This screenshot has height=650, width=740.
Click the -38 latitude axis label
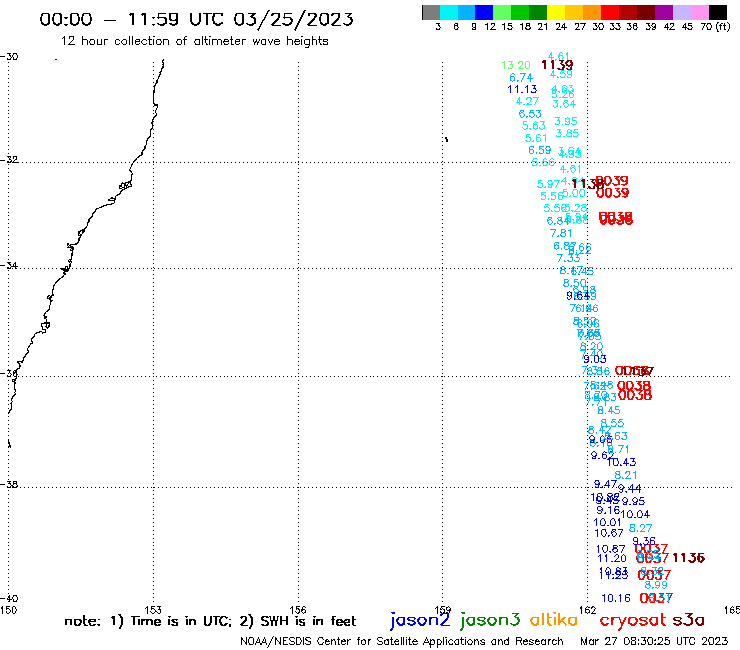(9, 484)
